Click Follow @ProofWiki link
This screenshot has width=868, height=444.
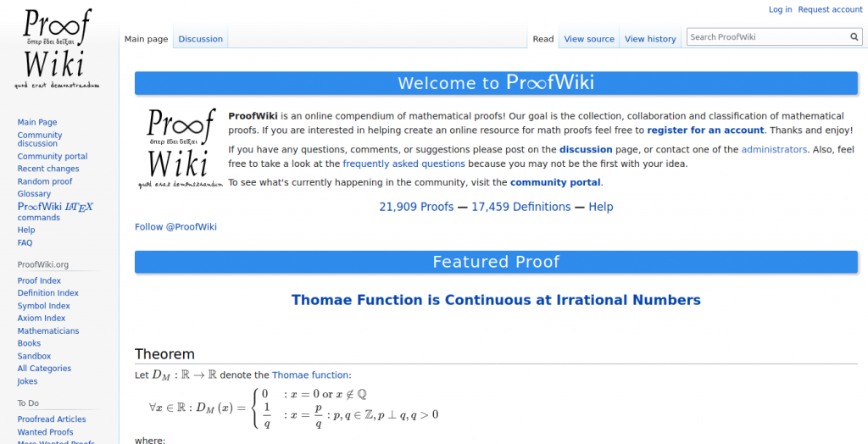pyautogui.click(x=176, y=227)
